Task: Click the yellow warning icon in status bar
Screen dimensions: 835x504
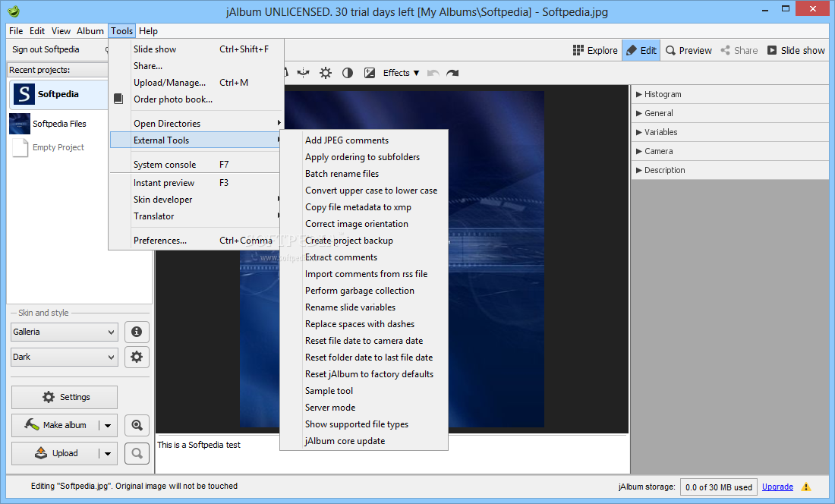Action: pyautogui.click(x=806, y=487)
